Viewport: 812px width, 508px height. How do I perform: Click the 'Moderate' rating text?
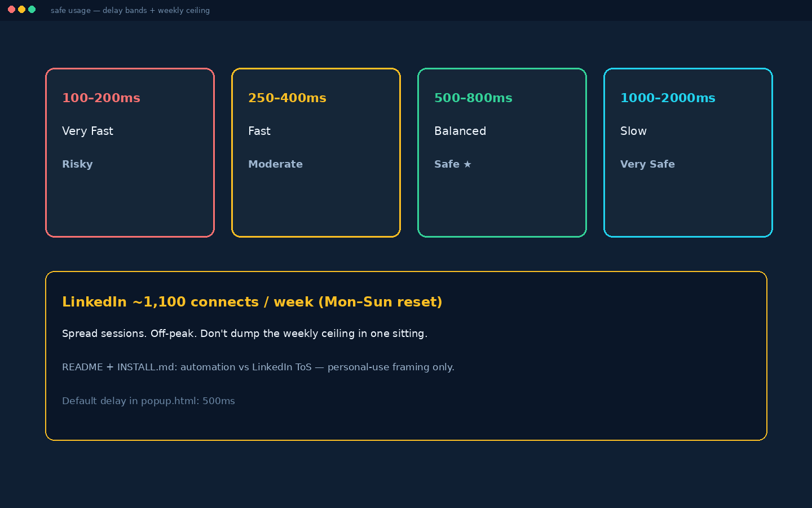click(275, 164)
